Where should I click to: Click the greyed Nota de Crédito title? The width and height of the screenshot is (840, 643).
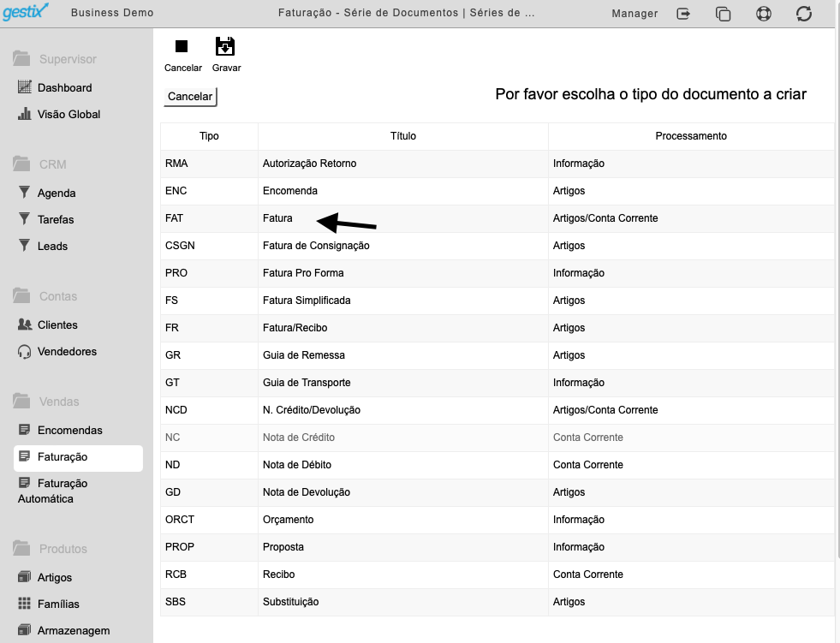(298, 438)
